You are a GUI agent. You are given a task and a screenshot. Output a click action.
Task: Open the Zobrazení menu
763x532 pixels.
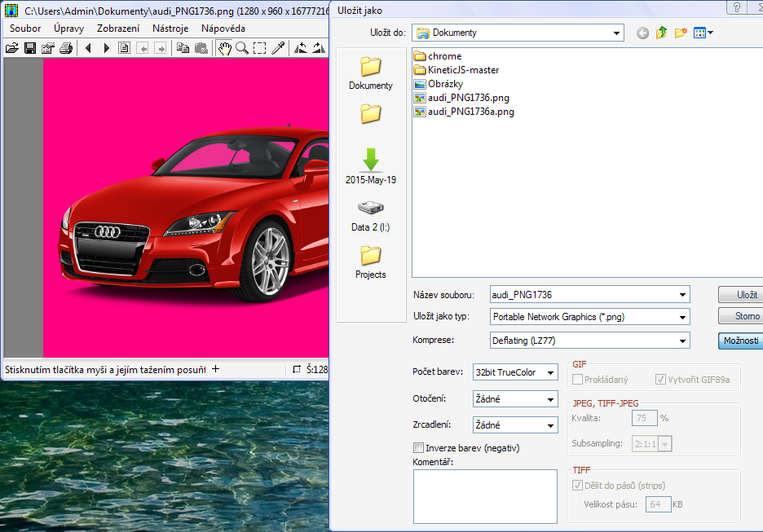(x=118, y=29)
